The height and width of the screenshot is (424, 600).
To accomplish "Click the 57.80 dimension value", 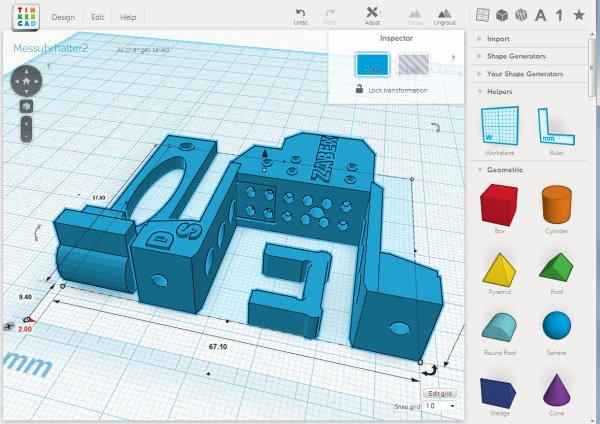I will [99, 198].
